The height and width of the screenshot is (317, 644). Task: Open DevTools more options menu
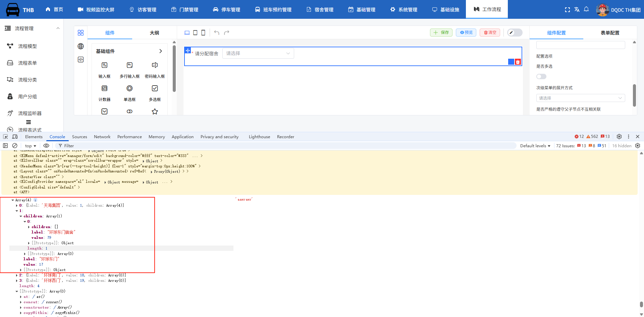(629, 137)
